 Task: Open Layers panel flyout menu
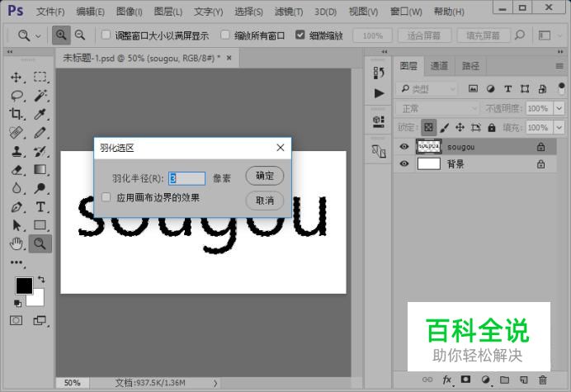pyautogui.click(x=559, y=66)
